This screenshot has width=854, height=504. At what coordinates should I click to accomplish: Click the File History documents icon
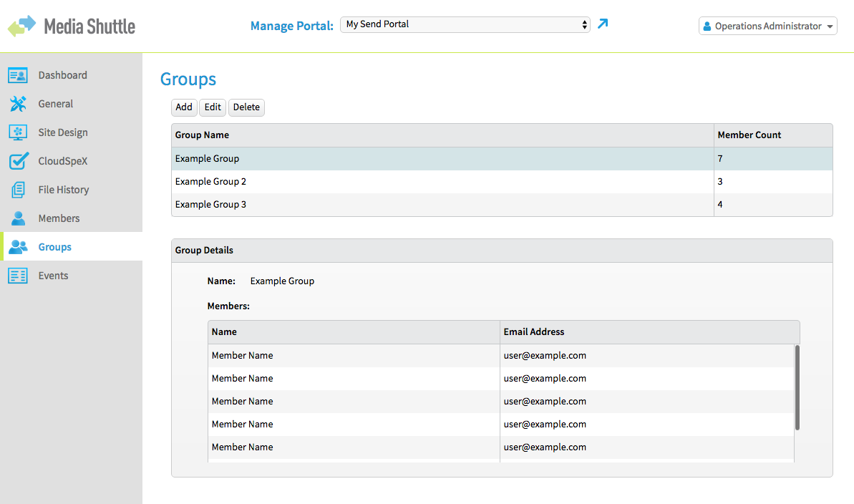point(18,190)
